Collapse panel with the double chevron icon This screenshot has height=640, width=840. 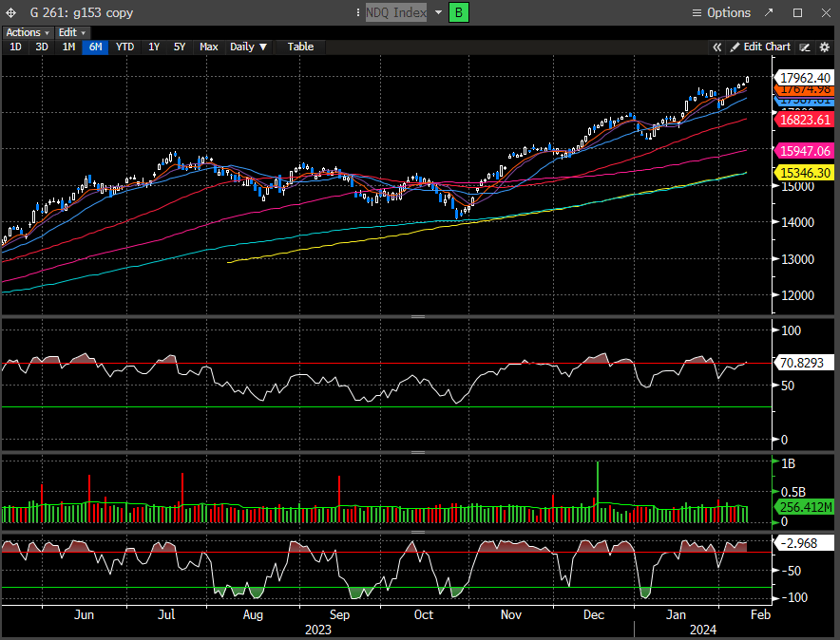[x=716, y=47]
